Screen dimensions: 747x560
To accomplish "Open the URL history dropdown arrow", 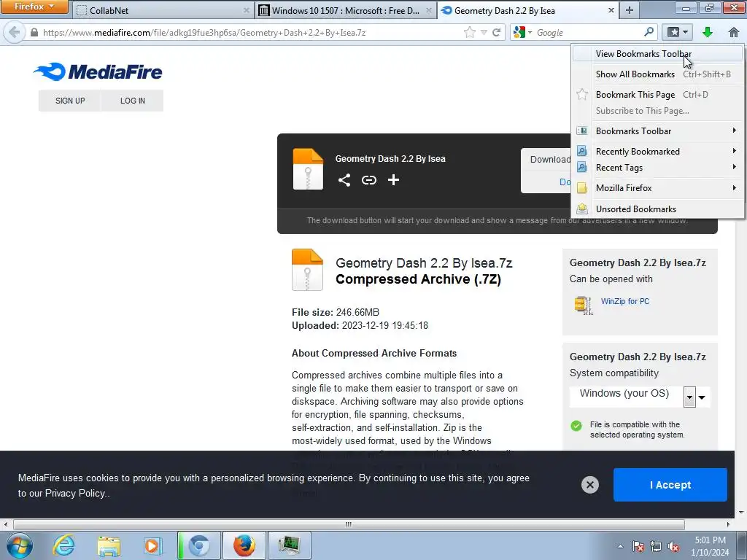I will [x=484, y=32].
